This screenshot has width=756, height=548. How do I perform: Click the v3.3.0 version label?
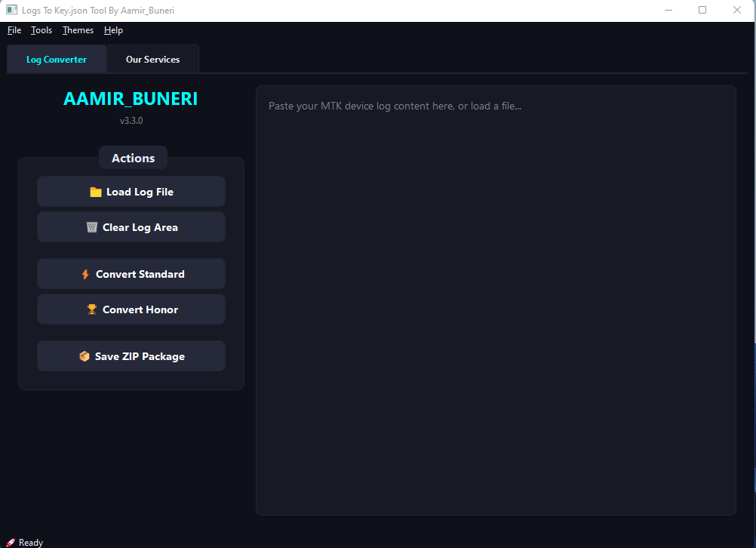click(131, 121)
